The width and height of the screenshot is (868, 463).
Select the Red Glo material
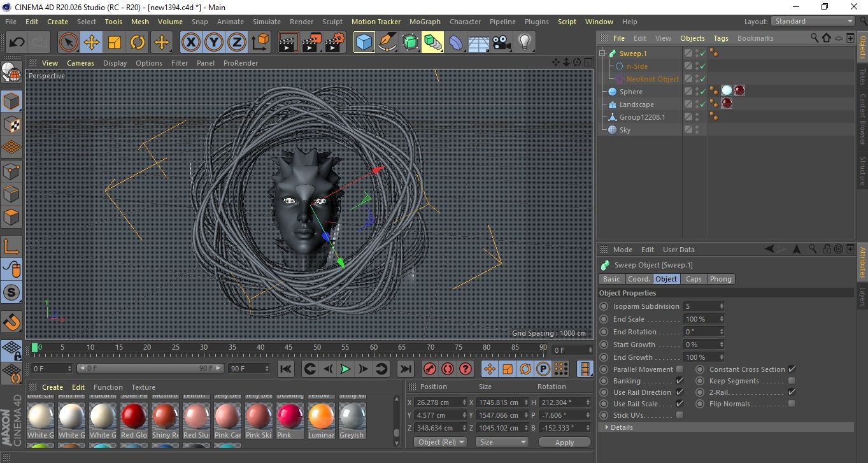pos(134,421)
